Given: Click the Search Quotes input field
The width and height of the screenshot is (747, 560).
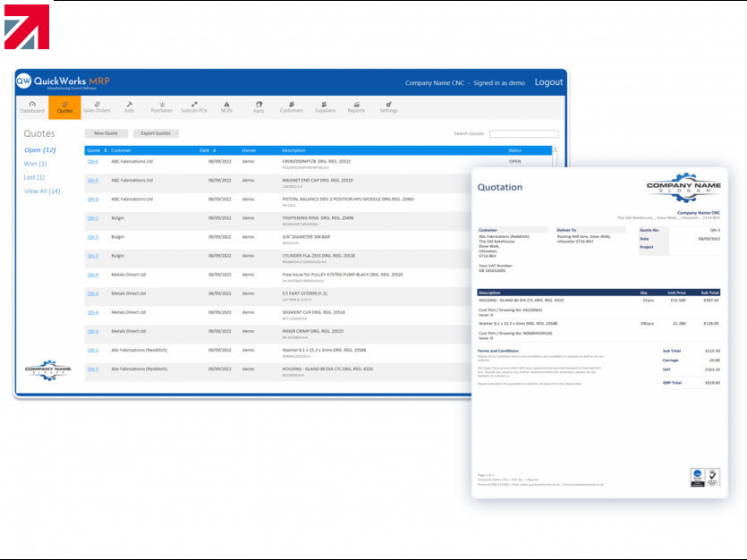Looking at the screenshot, I should pyautogui.click(x=523, y=134).
